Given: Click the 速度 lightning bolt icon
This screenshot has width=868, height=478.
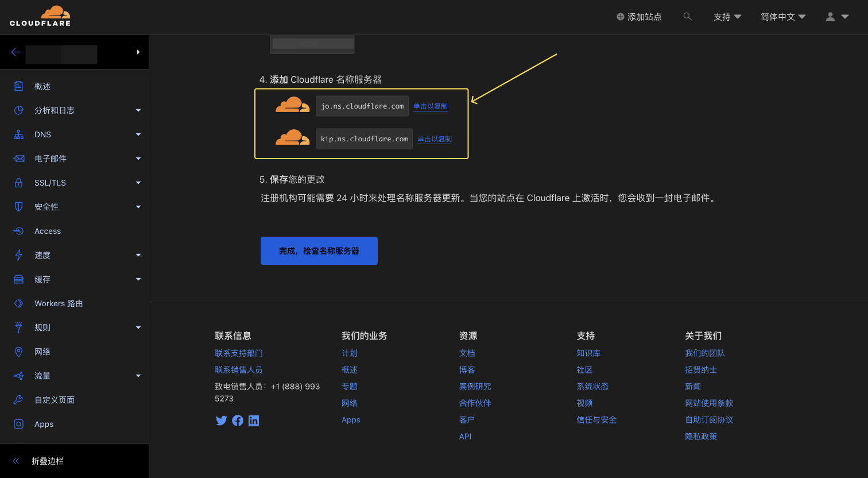Looking at the screenshot, I should 19,255.
